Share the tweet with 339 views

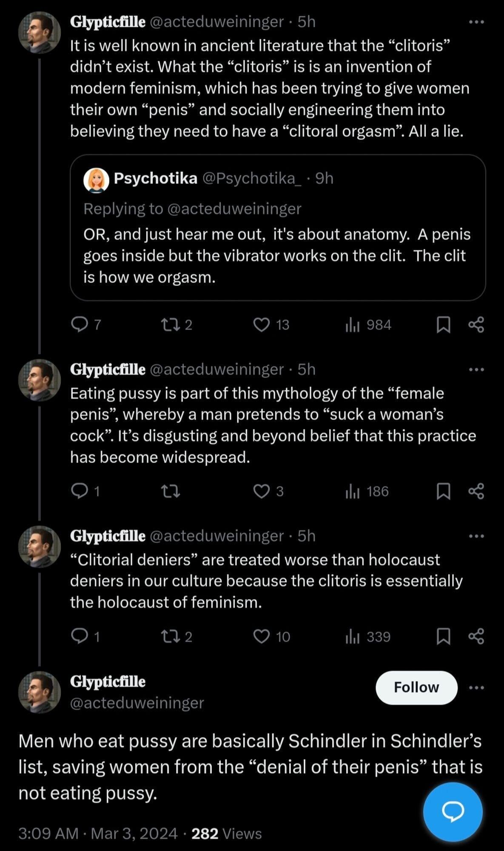[476, 637]
